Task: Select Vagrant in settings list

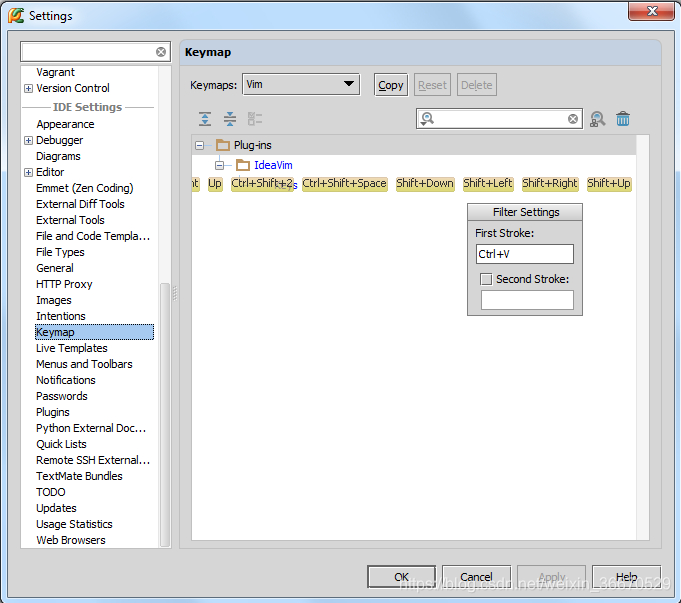Action: pos(55,72)
